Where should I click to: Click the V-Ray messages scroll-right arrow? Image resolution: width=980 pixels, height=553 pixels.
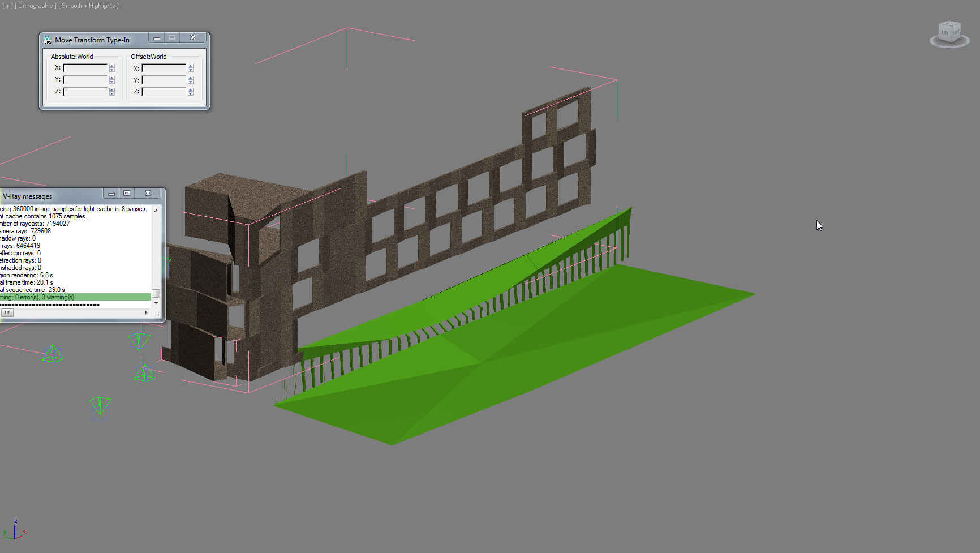tap(147, 312)
